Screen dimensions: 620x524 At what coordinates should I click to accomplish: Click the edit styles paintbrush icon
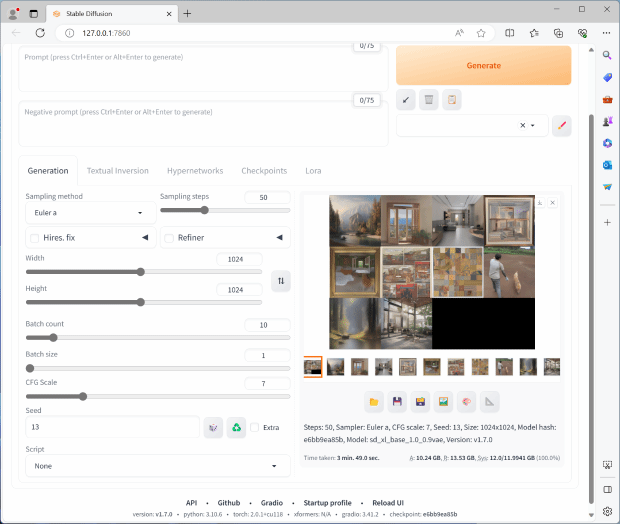pyautogui.click(x=561, y=126)
